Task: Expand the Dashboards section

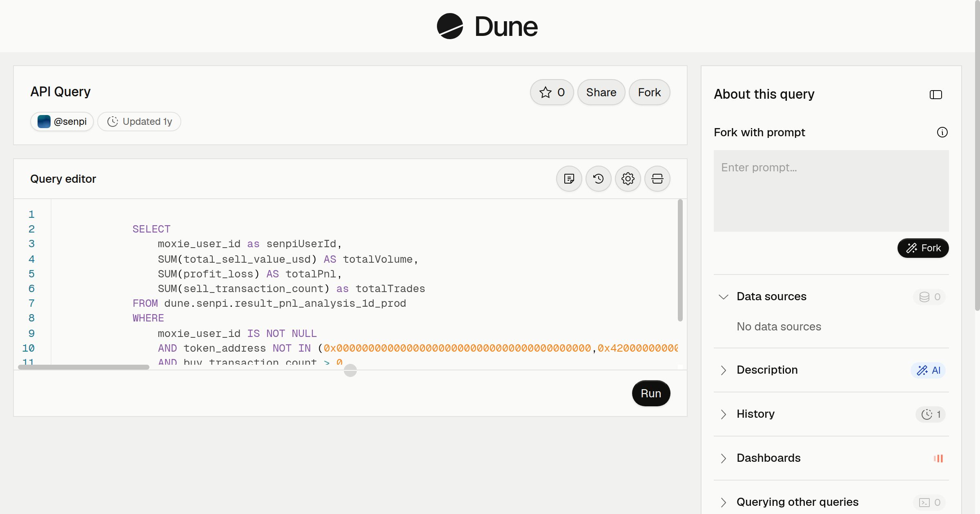Action: click(723, 458)
